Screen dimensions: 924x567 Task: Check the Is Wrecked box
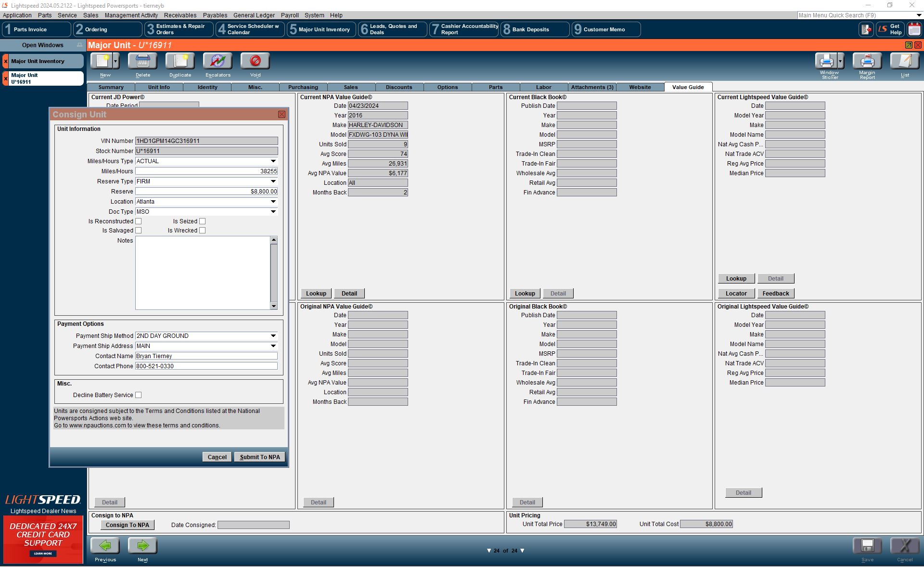click(x=203, y=231)
